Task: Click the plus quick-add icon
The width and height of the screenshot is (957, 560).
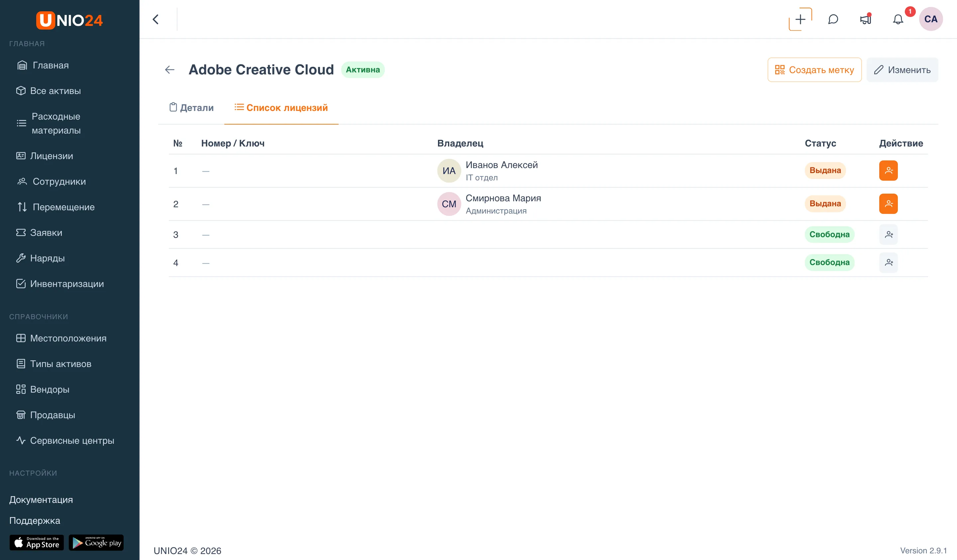Action: pyautogui.click(x=800, y=19)
